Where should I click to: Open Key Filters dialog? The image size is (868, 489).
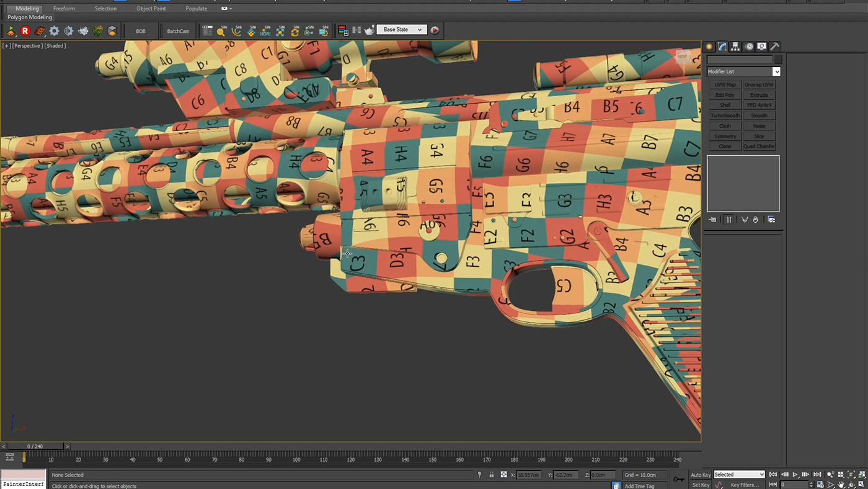pos(745,485)
